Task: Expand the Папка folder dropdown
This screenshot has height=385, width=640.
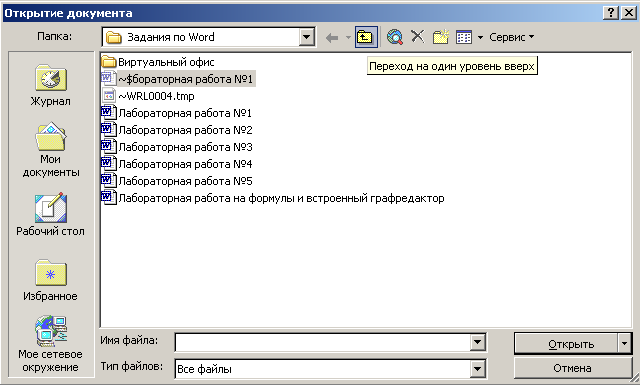Action: (306, 38)
